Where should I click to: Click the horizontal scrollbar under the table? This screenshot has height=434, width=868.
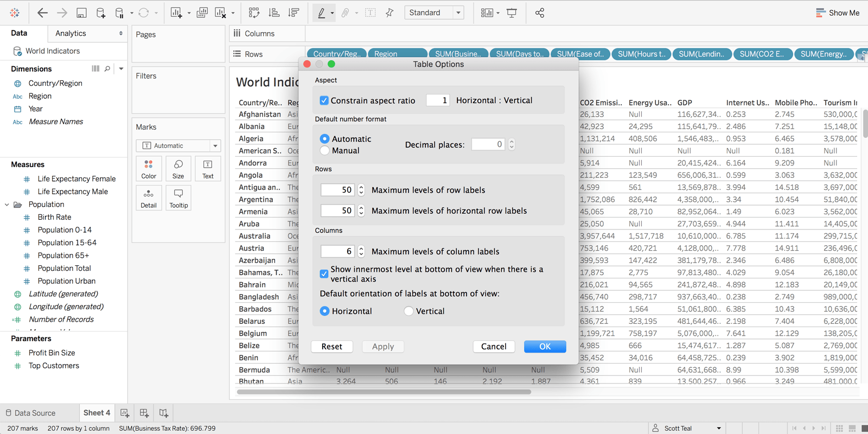click(x=384, y=392)
